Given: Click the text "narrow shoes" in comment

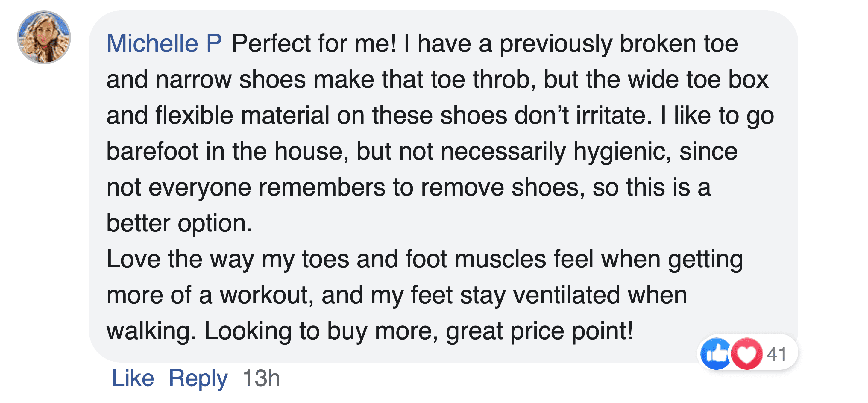Looking at the screenshot, I should click(230, 80).
